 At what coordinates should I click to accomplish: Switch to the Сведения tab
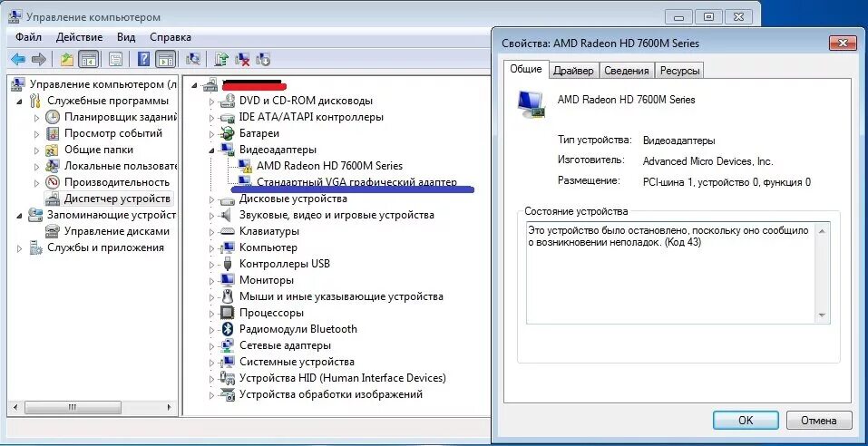[627, 71]
